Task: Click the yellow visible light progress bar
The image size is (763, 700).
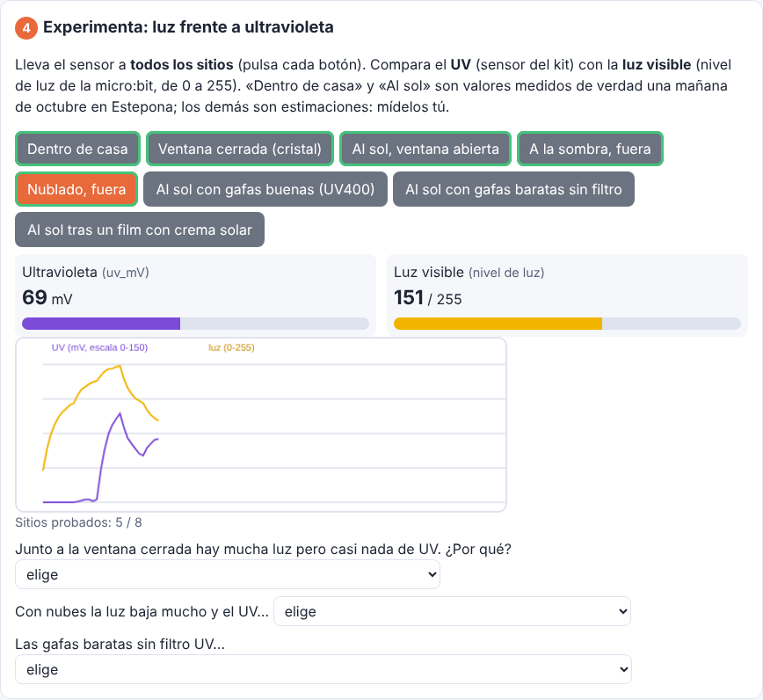Action: click(567, 324)
